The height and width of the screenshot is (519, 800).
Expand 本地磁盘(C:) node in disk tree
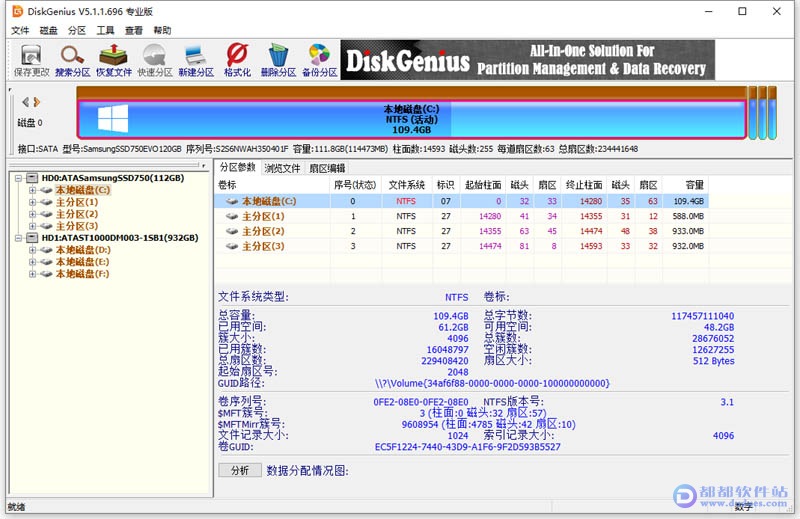[32, 190]
